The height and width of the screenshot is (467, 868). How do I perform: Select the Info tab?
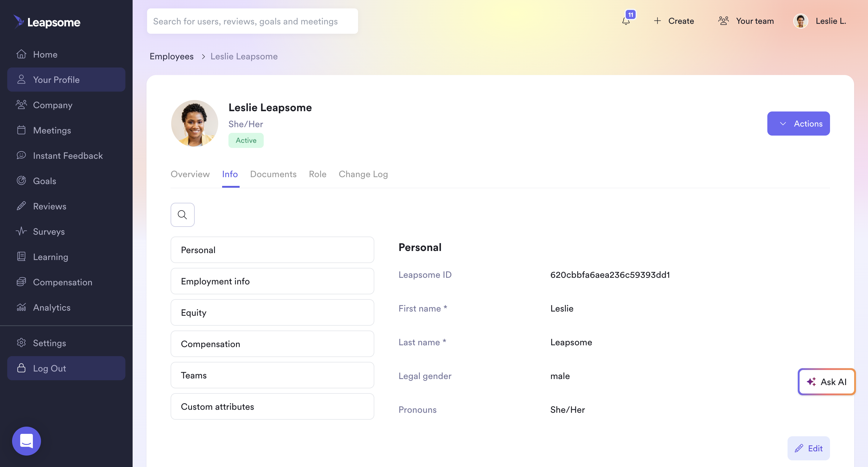pyautogui.click(x=230, y=174)
